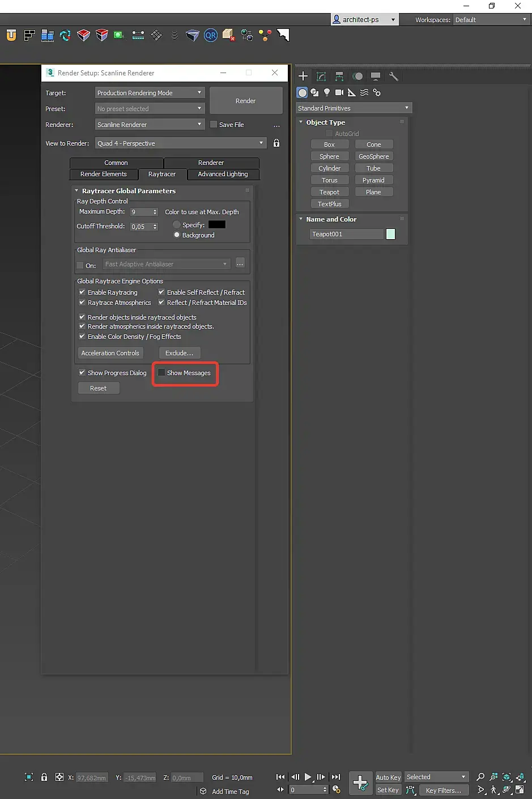
Task: Open the Modify tab in command panel
Action: [x=321, y=76]
